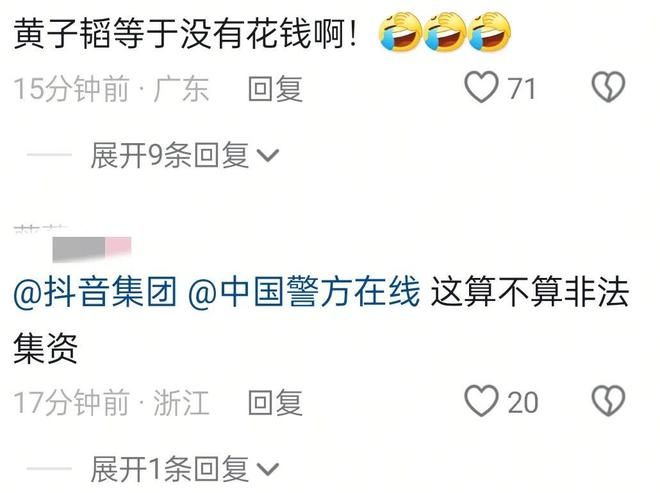660x493 pixels.
Task: Click chevron next to 展开1条回复
Action: coord(268,469)
